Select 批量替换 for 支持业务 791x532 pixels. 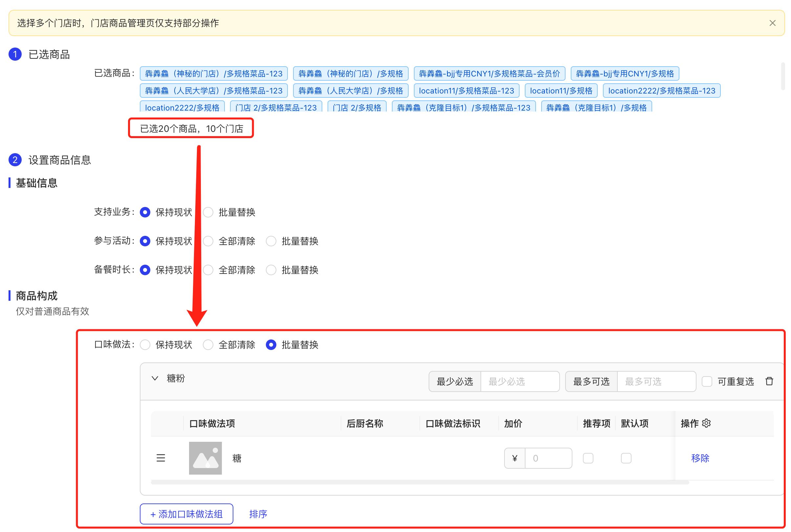click(208, 213)
